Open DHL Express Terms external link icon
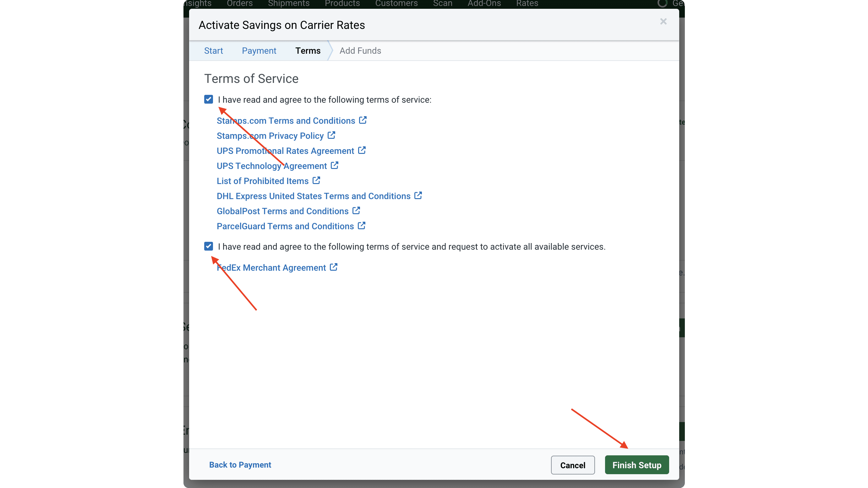Image resolution: width=868 pixels, height=488 pixels. 418,195
